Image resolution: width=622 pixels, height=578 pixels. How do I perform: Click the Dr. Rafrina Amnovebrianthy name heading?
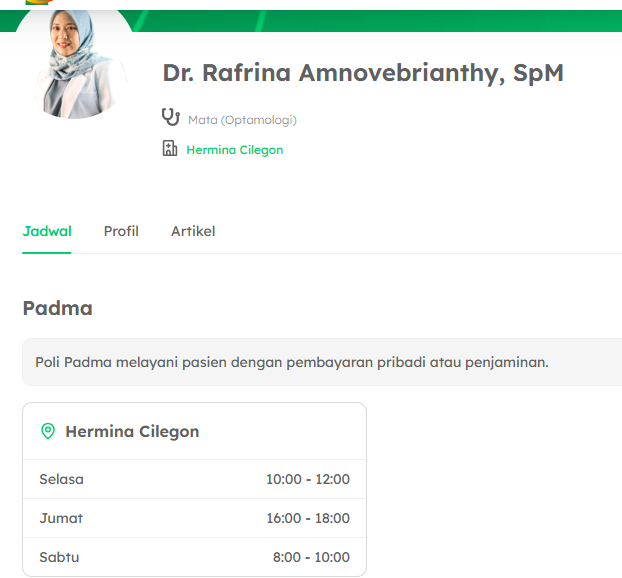click(x=363, y=73)
